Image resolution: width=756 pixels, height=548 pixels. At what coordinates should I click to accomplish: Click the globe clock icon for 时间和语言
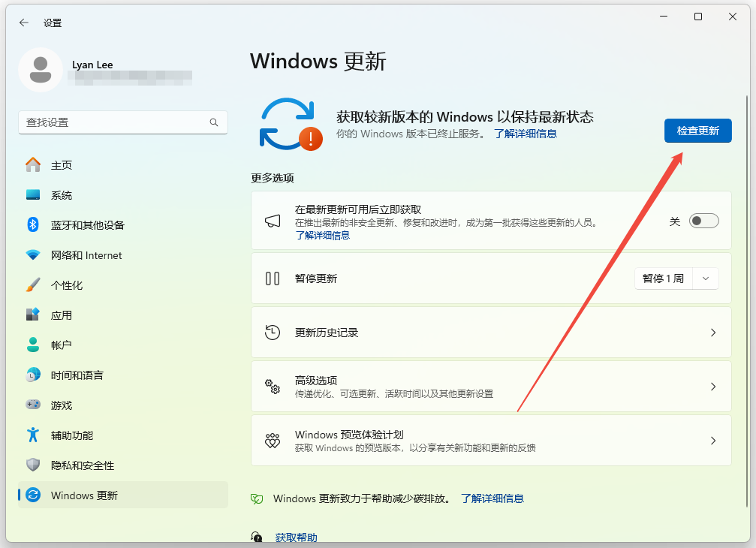33,375
